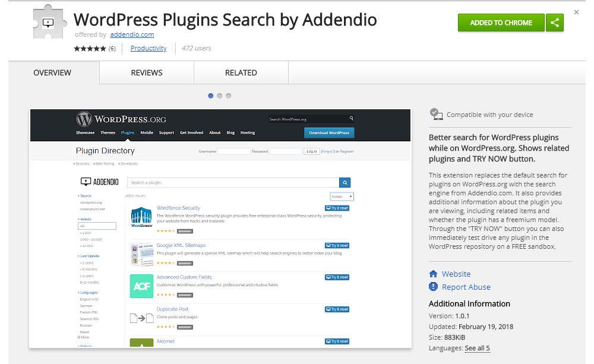Select the third carousel dot
The width and height of the screenshot is (594, 364).
coord(229,96)
